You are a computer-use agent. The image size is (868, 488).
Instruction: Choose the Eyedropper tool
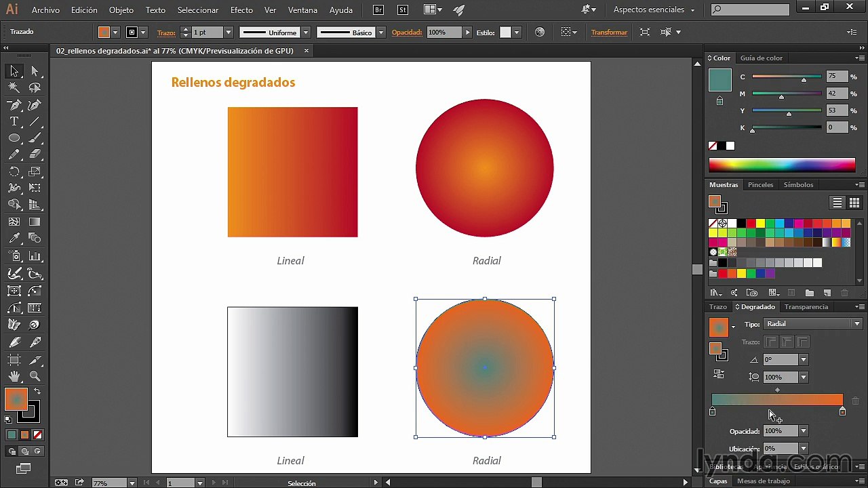[14, 239]
